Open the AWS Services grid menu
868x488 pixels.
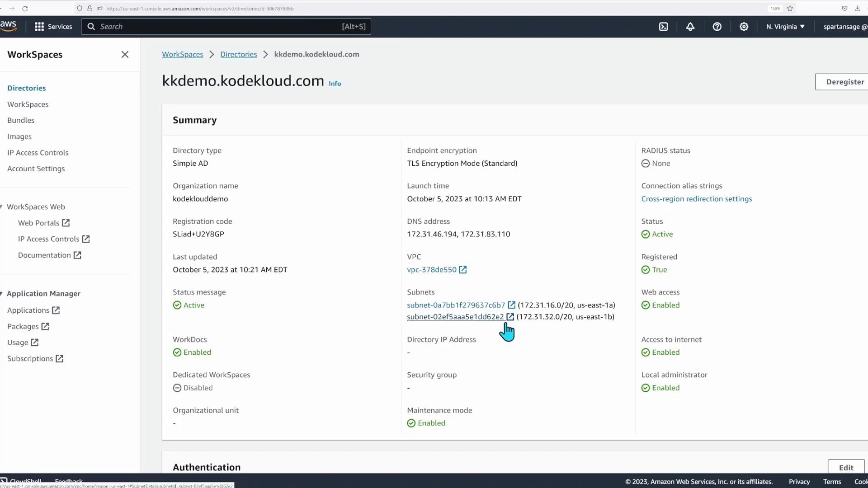click(53, 27)
